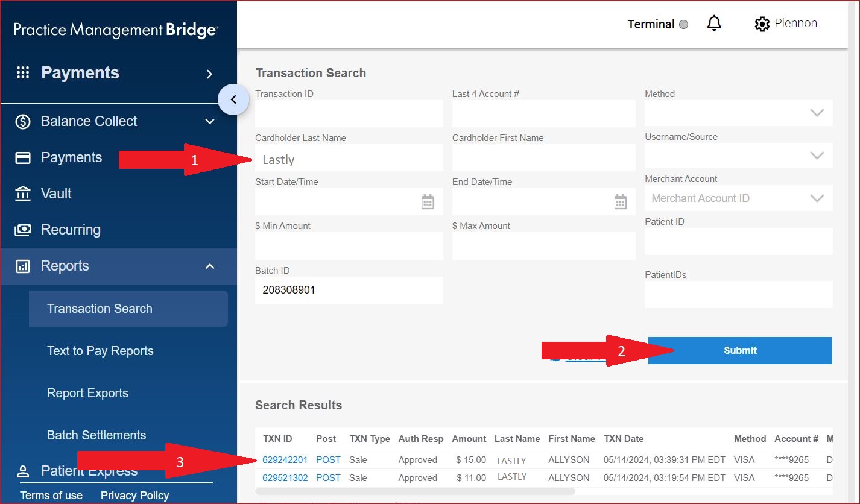Click the $ Max Amount field
860x504 pixels.
(543, 246)
